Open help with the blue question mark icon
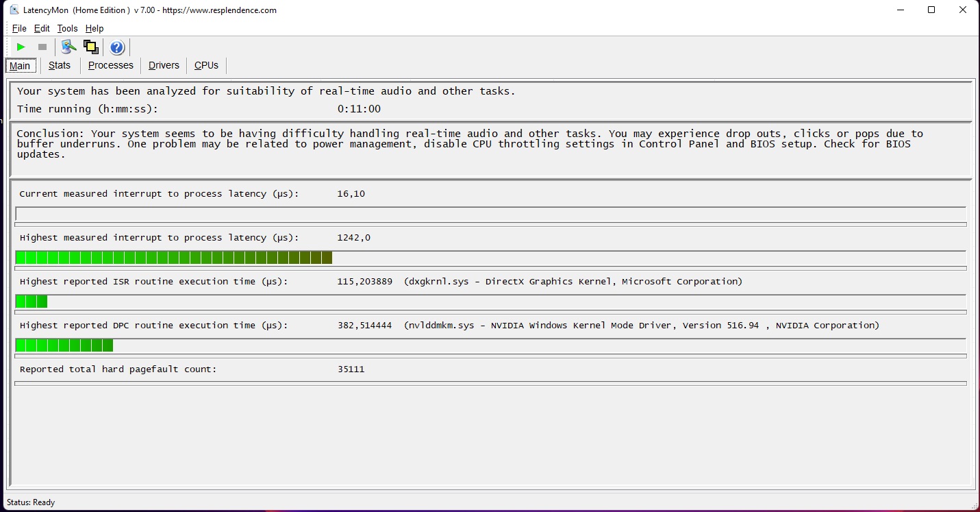 click(x=117, y=47)
